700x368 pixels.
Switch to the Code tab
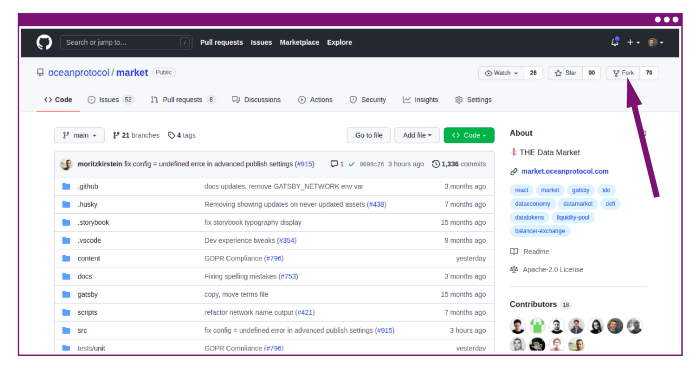coord(58,100)
